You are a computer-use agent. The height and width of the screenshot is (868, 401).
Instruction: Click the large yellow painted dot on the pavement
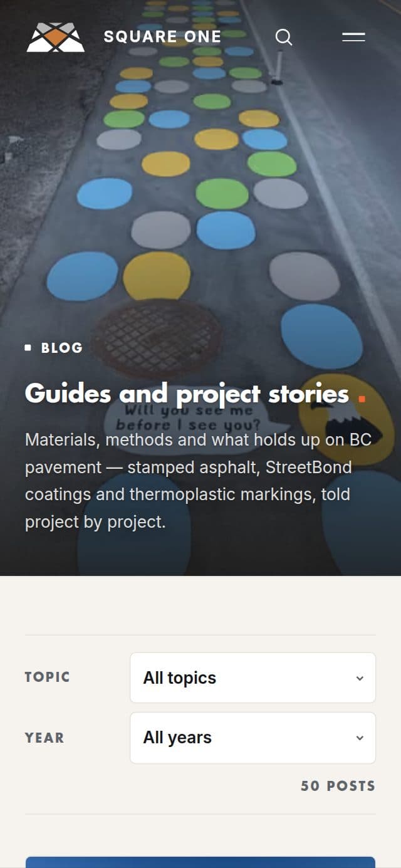[157, 276]
